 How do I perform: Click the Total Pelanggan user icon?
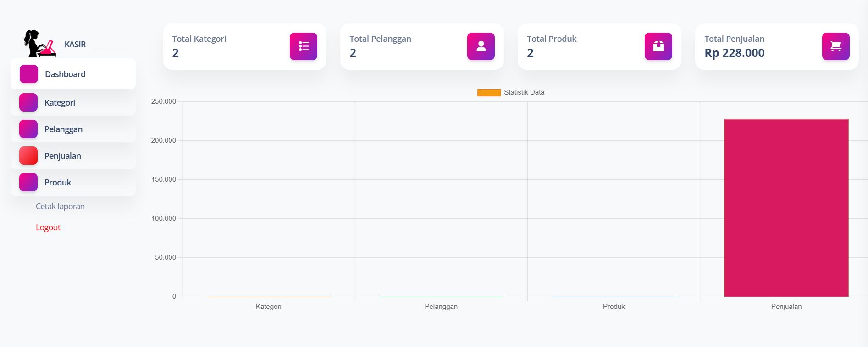click(x=481, y=46)
